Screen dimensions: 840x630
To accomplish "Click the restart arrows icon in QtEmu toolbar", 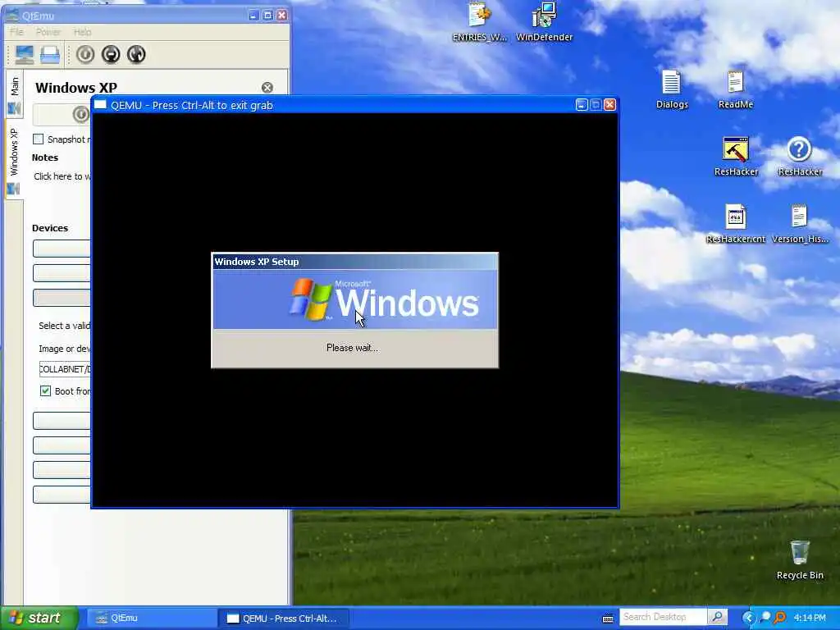I will [x=137, y=54].
